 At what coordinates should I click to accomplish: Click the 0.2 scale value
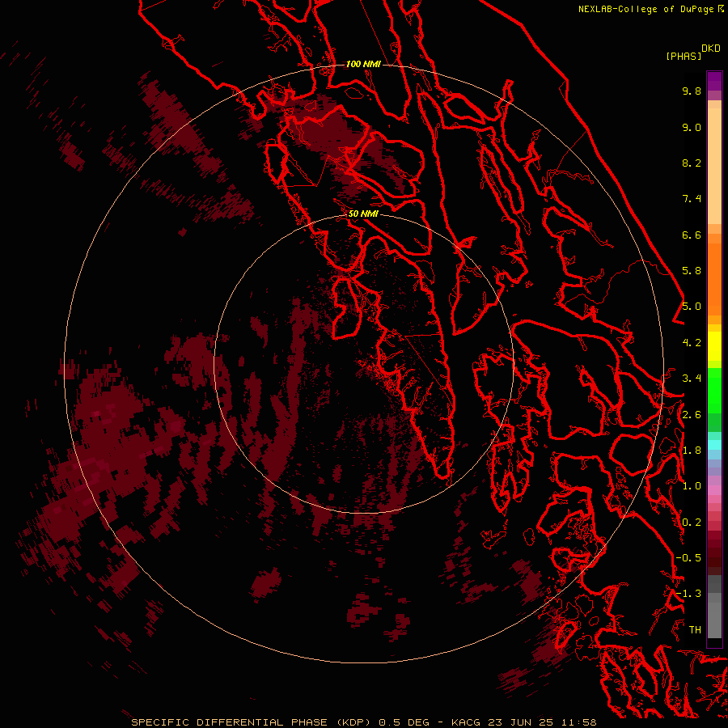pos(692,523)
